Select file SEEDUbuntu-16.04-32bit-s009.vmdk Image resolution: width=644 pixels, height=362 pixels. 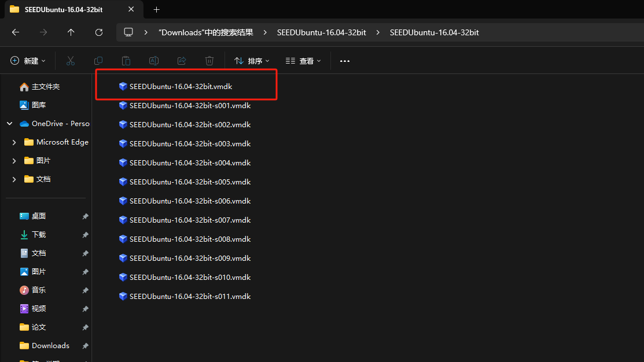(190, 258)
